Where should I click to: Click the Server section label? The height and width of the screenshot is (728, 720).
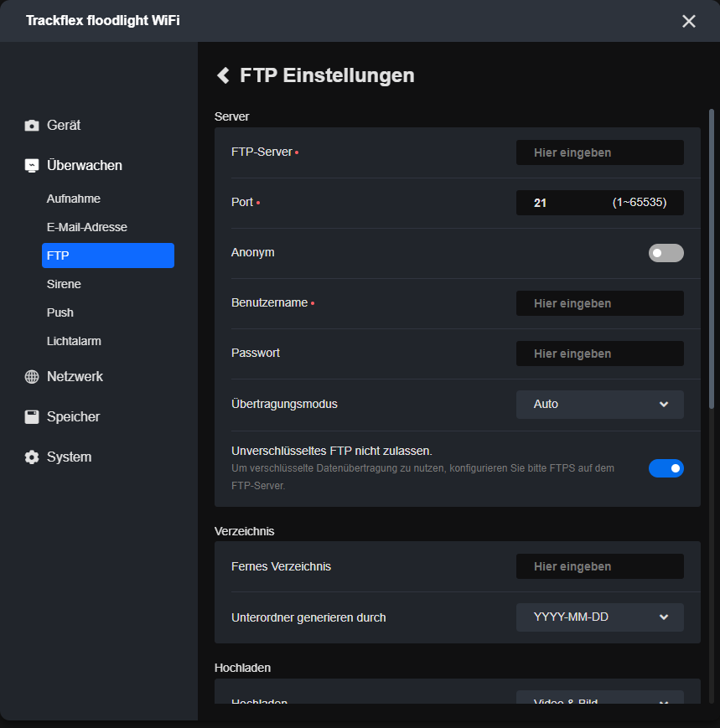[x=232, y=116]
